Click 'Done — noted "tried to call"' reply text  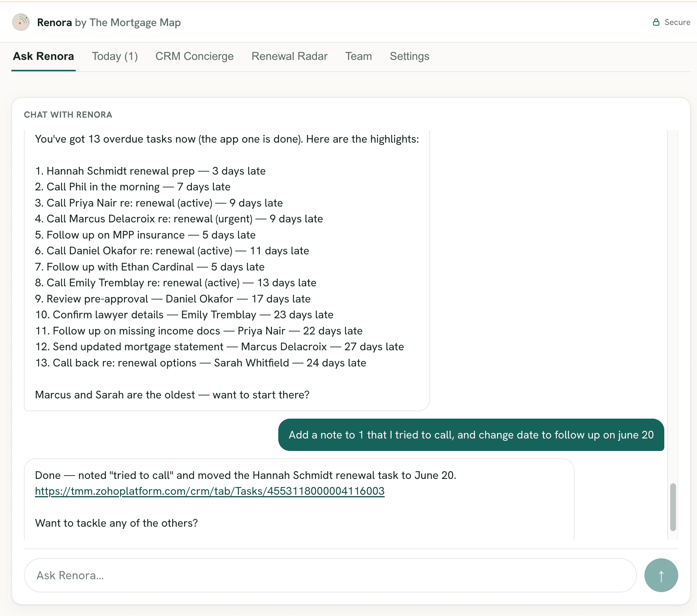pos(246,475)
